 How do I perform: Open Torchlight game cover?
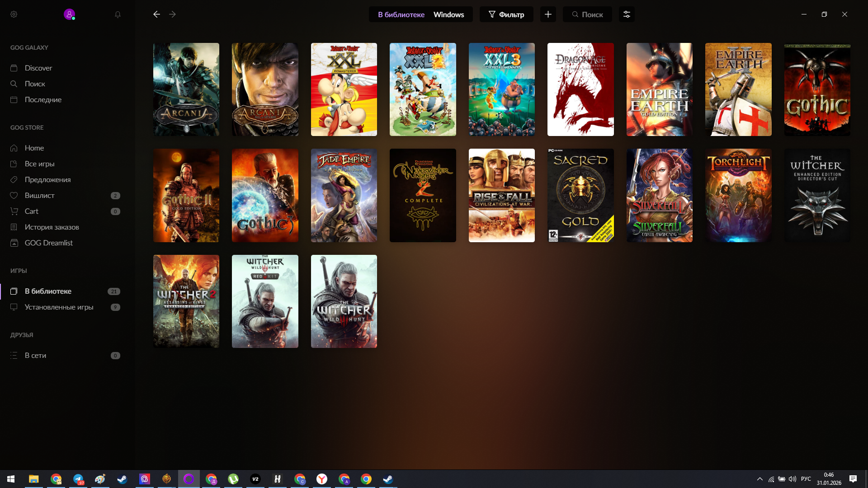coord(738,195)
